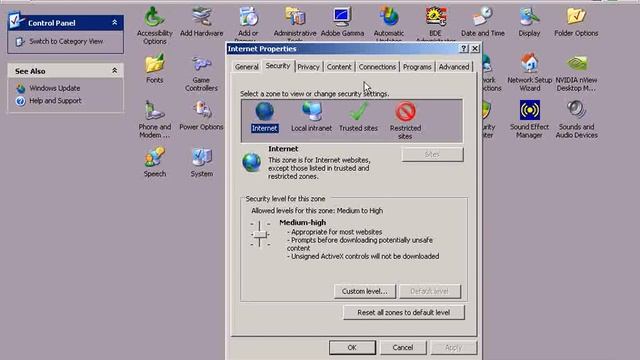640x360 pixels.
Task: Open Sound Effect Manager icon
Action: click(529, 120)
